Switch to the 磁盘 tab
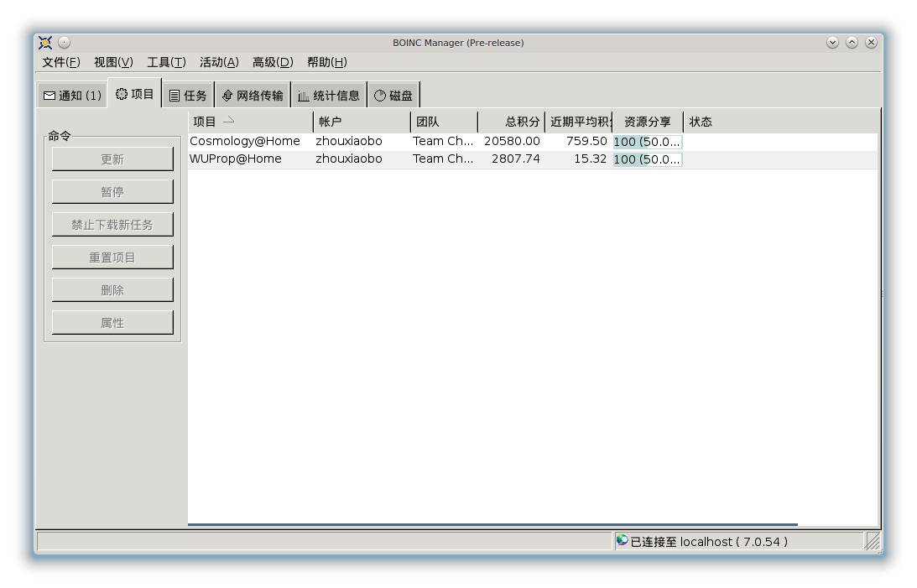Screen dimensions: 917x588 click(x=393, y=96)
